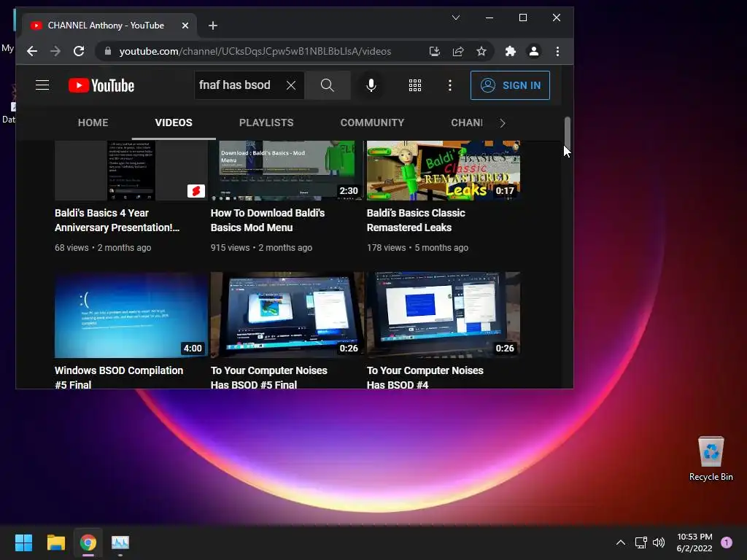Click the Chrome taskbar icon

pos(88,542)
